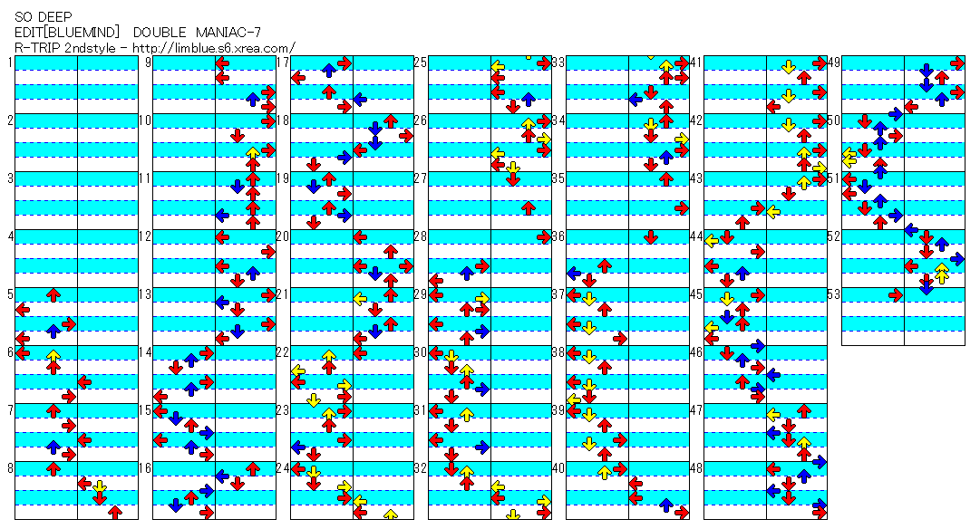Viewport: 980px width, 529px height.
Task: Click the blue left arrow in measure 17
Action: click(359, 100)
